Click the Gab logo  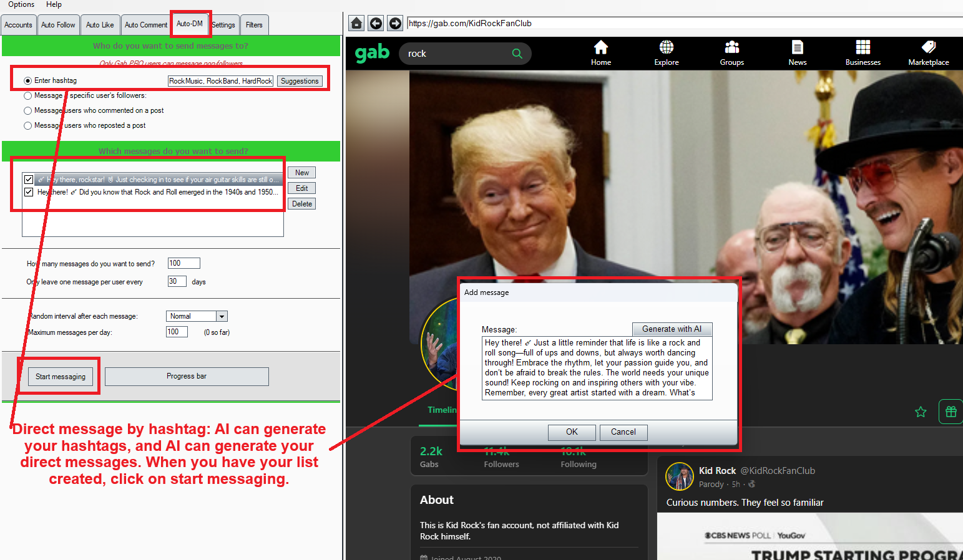pyautogui.click(x=372, y=54)
